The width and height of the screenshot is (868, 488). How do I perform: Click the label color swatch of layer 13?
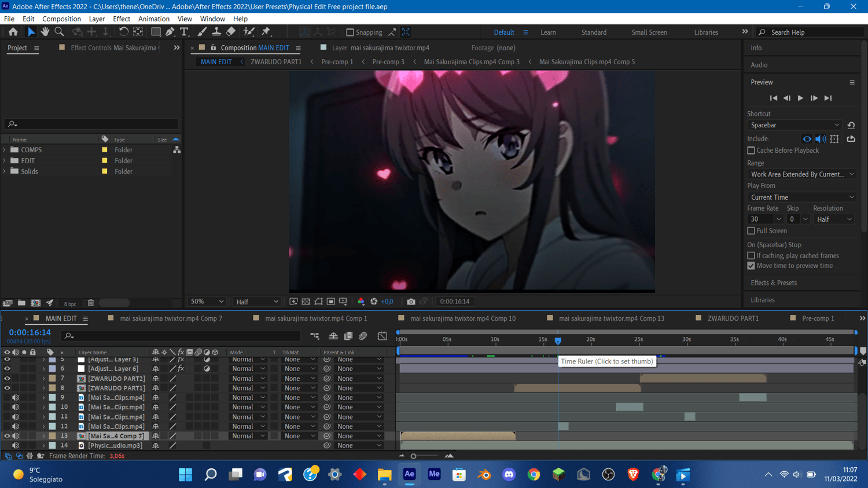point(52,436)
